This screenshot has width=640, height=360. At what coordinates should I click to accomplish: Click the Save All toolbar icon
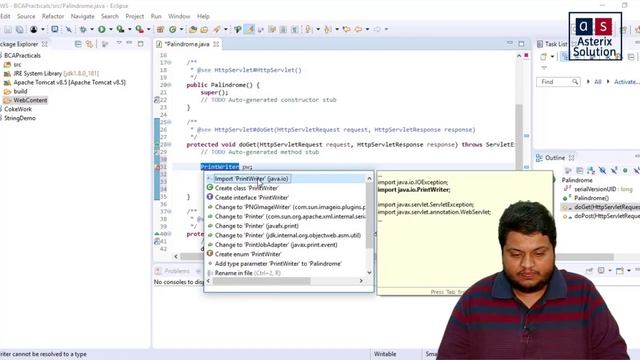(19, 29)
